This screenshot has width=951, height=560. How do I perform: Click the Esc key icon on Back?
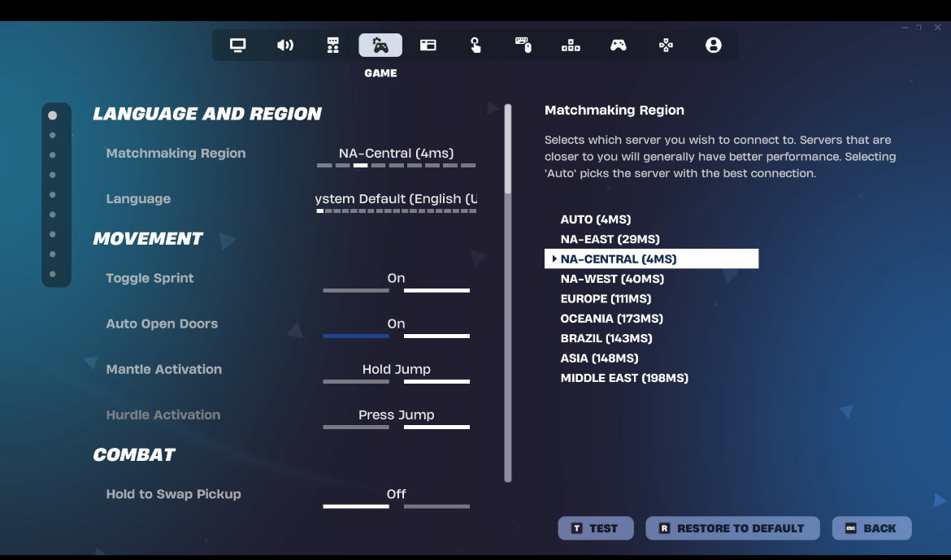pos(850,528)
